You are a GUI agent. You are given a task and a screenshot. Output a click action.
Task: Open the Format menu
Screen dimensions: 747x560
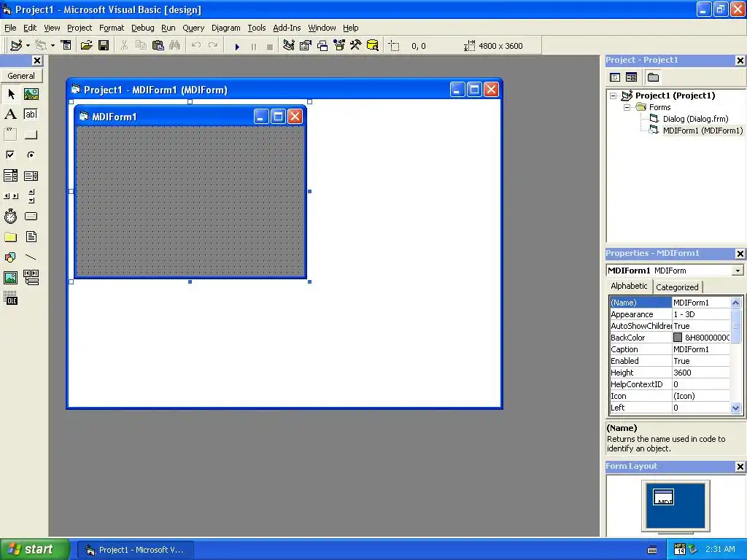pos(112,28)
